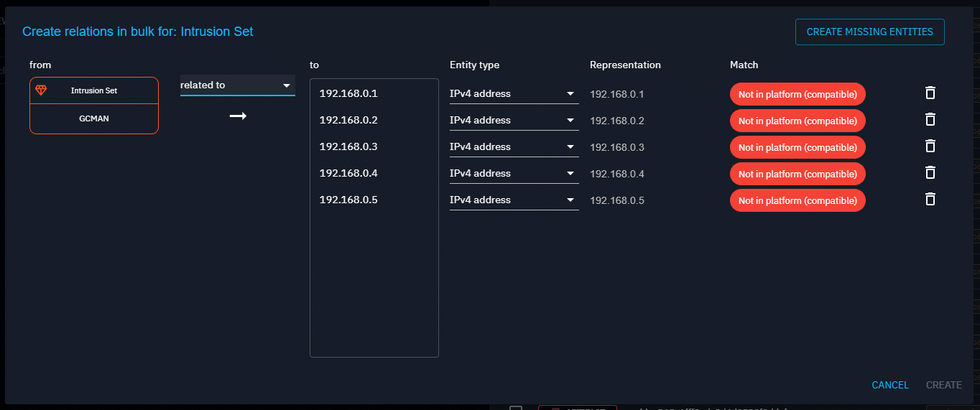The height and width of the screenshot is (410, 980).
Task: Click the Create Missing Entities button
Action: 869,32
